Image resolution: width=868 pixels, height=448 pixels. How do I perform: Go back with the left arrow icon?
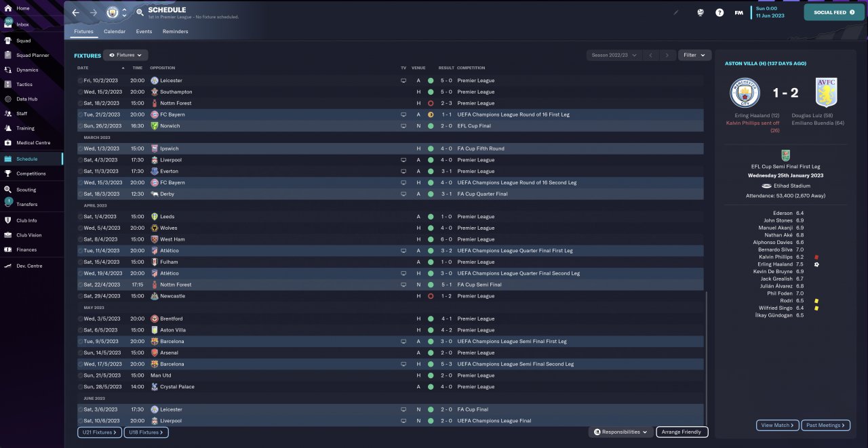click(x=76, y=12)
